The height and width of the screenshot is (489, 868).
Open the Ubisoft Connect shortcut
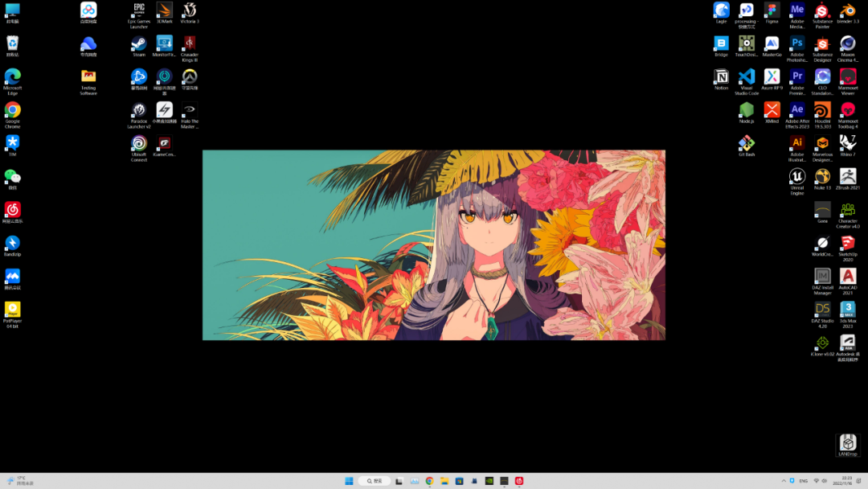click(139, 149)
